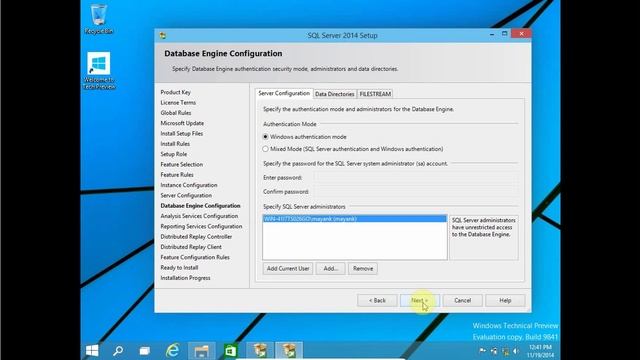Cancel the SQL Server setup
The height and width of the screenshot is (360, 640).
[462, 300]
